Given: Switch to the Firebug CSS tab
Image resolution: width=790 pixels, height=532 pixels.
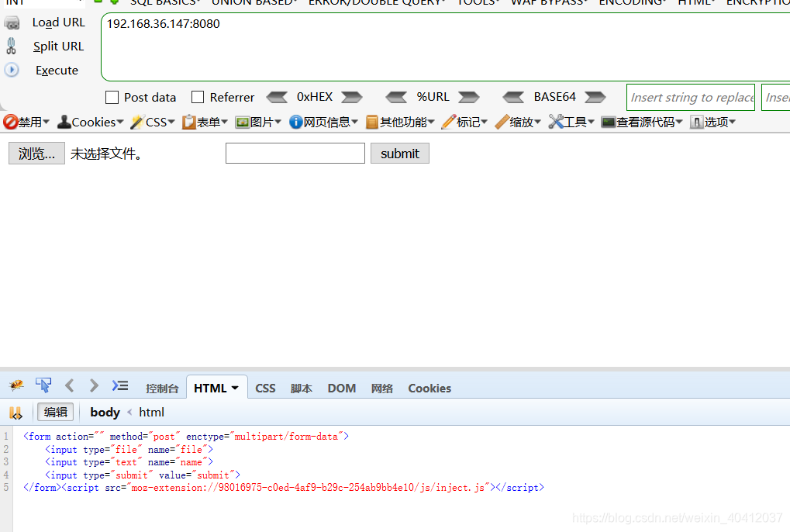Looking at the screenshot, I should (x=265, y=389).
